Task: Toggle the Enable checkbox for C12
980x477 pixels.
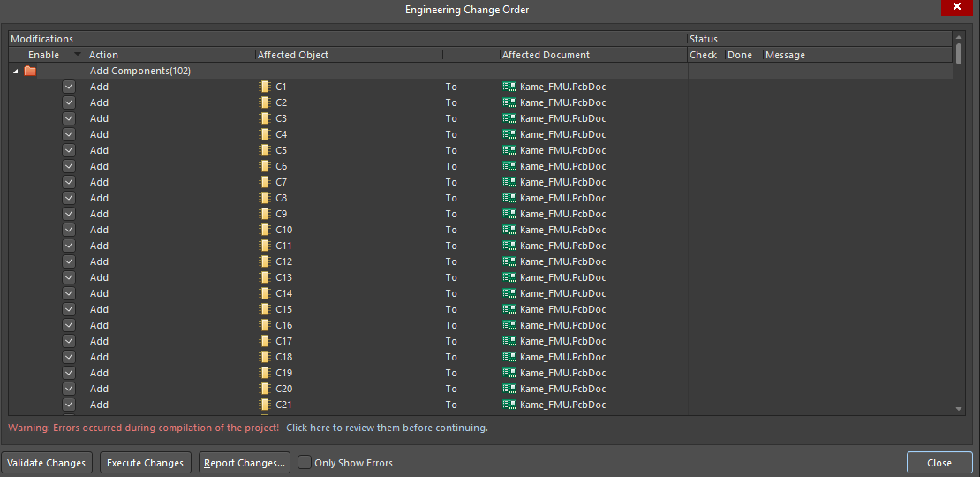Action: (x=69, y=262)
